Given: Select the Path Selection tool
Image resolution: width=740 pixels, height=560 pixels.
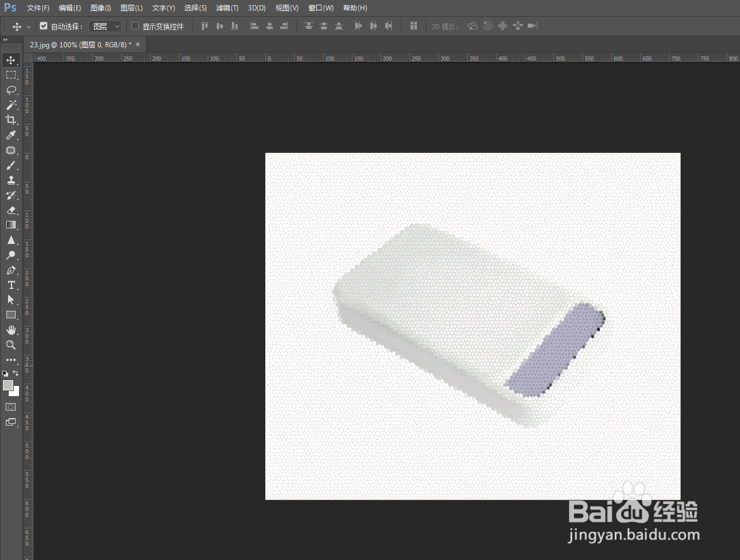Looking at the screenshot, I should click(x=11, y=300).
